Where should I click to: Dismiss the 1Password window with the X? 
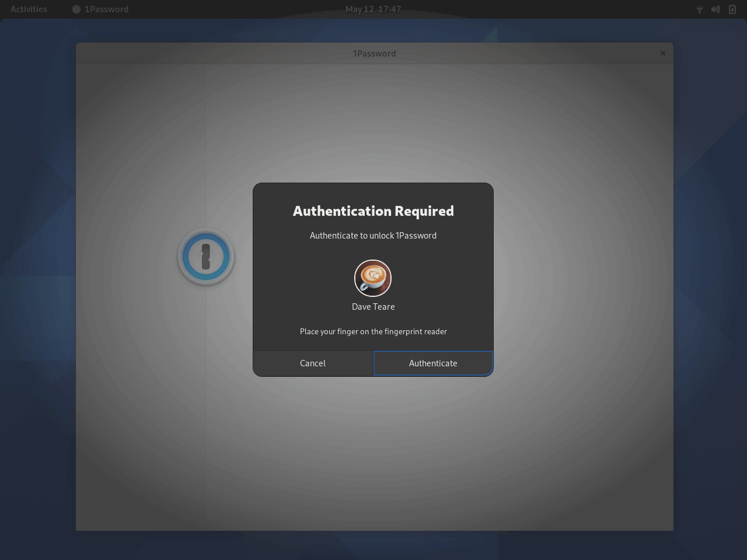click(662, 53)
